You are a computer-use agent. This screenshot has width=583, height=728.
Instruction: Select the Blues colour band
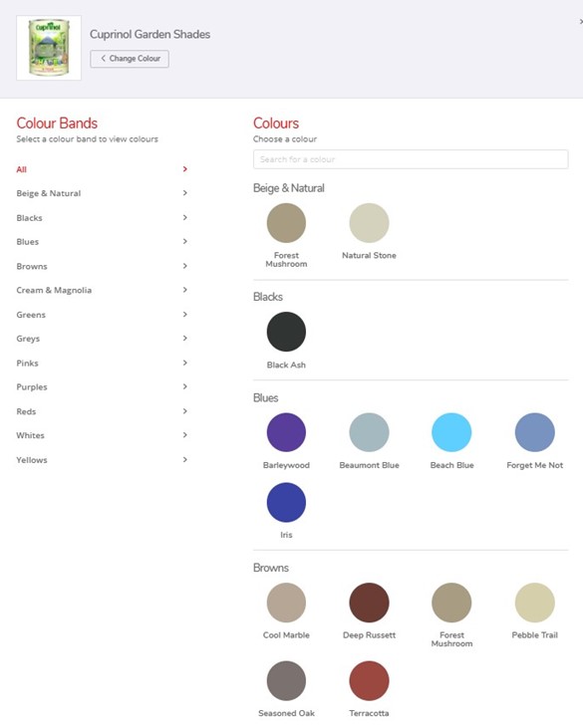[102, 241]
